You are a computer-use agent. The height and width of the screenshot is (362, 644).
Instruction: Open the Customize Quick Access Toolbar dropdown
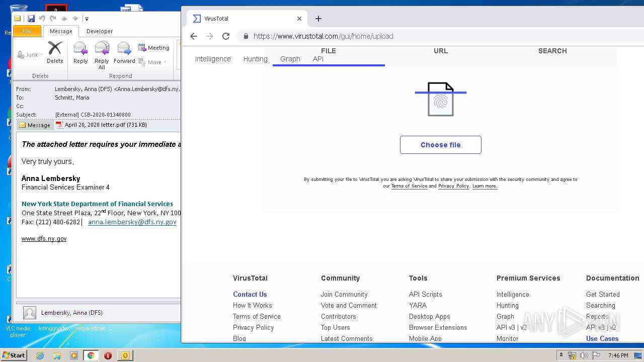tap(87, 19)
